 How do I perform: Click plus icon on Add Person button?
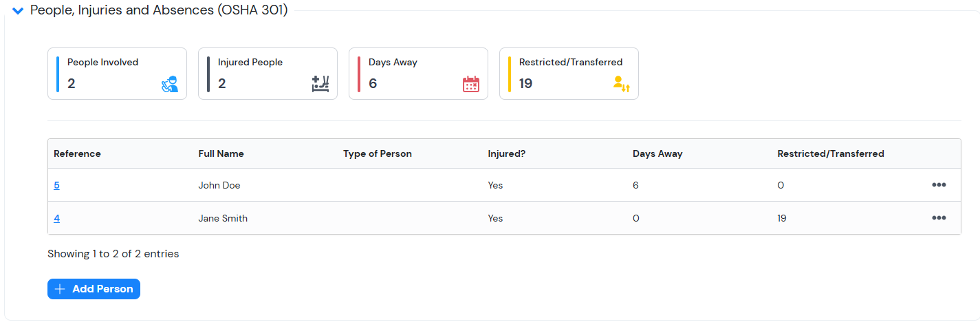[60, 289]
